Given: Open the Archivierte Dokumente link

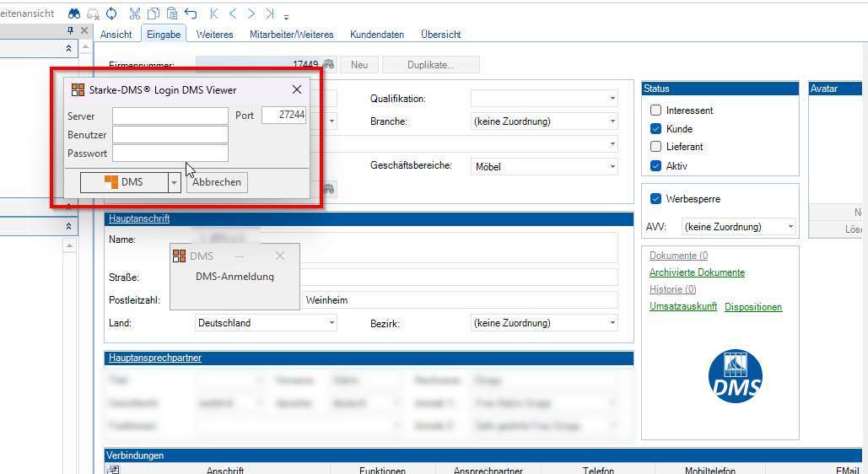Looking at the screenshot, I should tap(697, 272).
